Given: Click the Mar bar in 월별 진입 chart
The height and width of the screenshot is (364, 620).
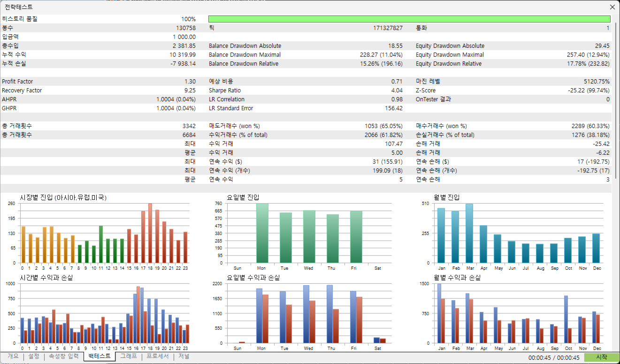Looking at the screenshot, I should [x=469, y=233].
